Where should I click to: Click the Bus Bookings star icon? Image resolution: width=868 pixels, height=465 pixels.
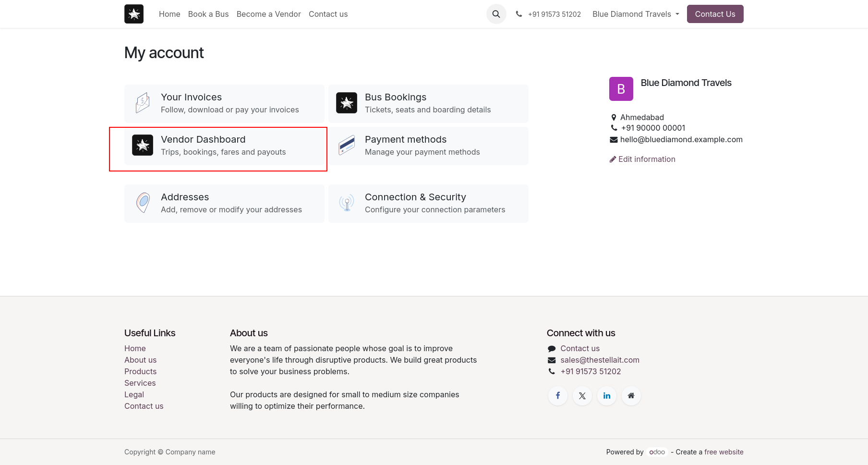(x=347, y=103)
